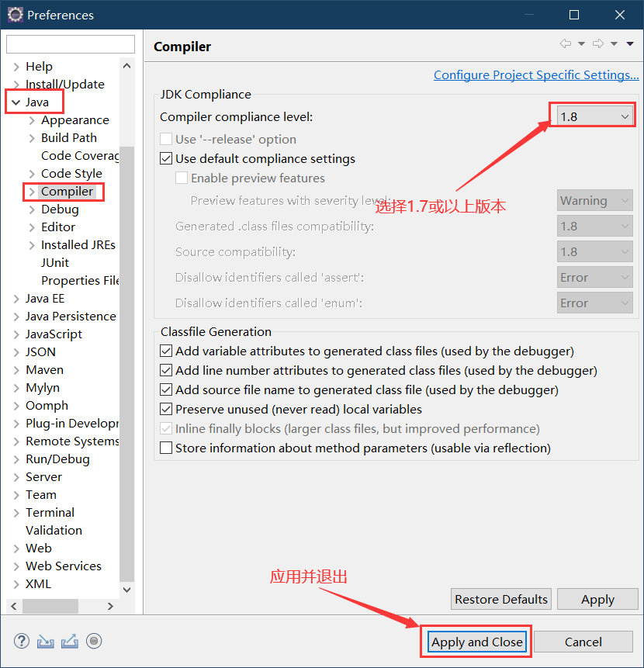Click the 'Configure Project Specific Settings' link
Screen dimensions: 644x668
coord(536,74)
